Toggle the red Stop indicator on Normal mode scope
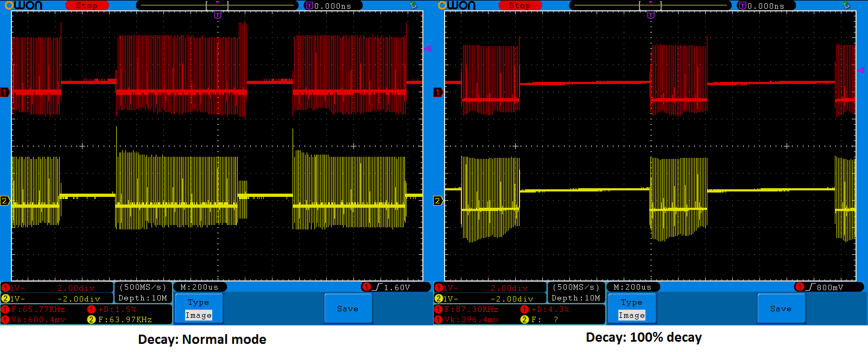 [86, 5]
